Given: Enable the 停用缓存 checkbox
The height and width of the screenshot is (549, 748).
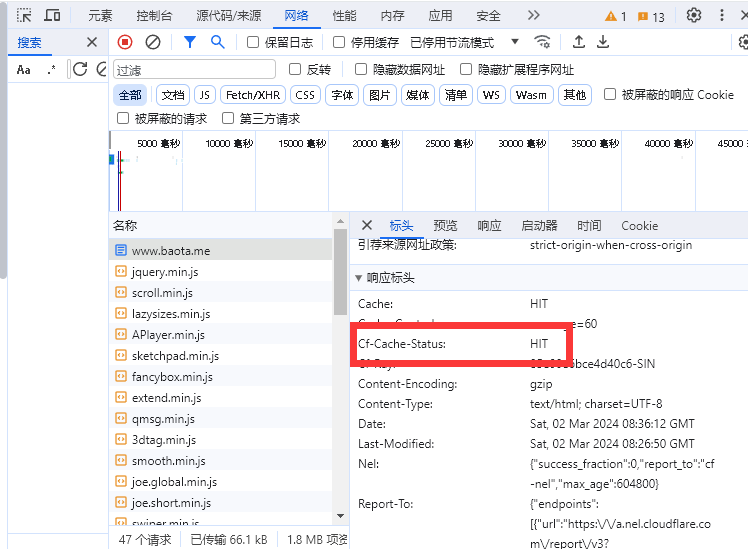Looking at the screenshot, I should (339, 43).
